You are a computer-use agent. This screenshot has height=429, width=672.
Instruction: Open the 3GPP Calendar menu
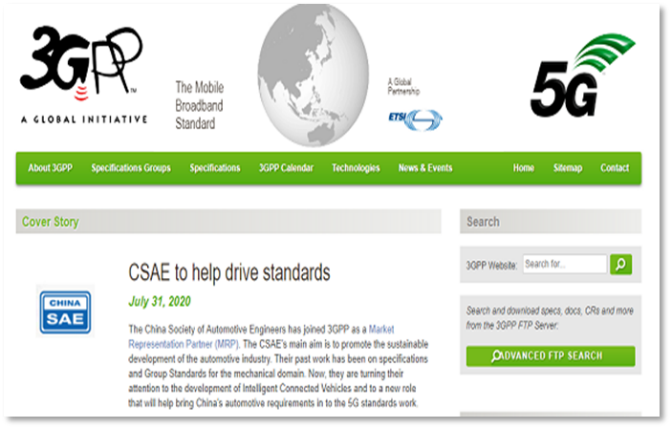tap(286, 168)
